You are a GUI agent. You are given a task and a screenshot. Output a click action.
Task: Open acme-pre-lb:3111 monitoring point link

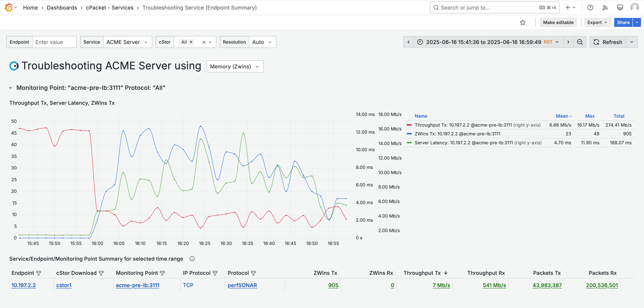(138, 285)
